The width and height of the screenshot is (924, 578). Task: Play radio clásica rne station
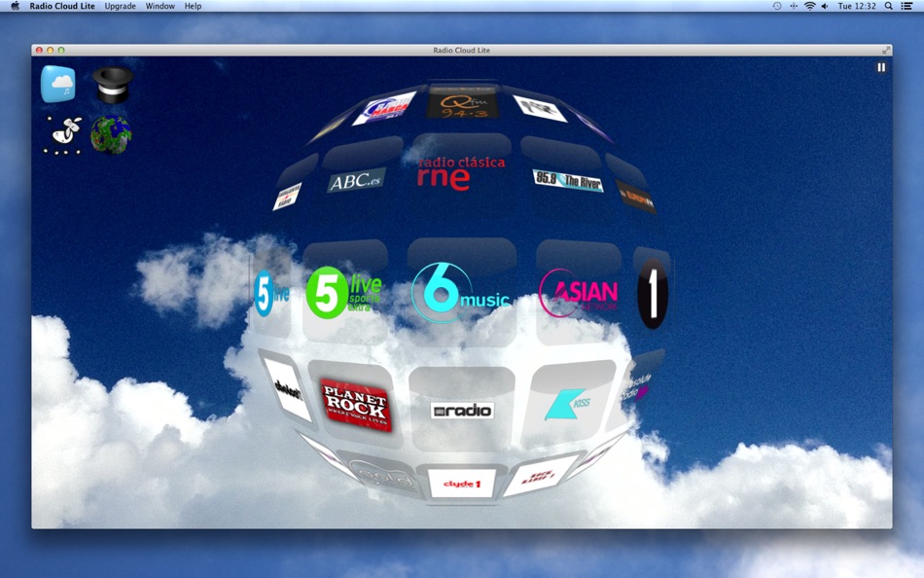click(461, 173)
